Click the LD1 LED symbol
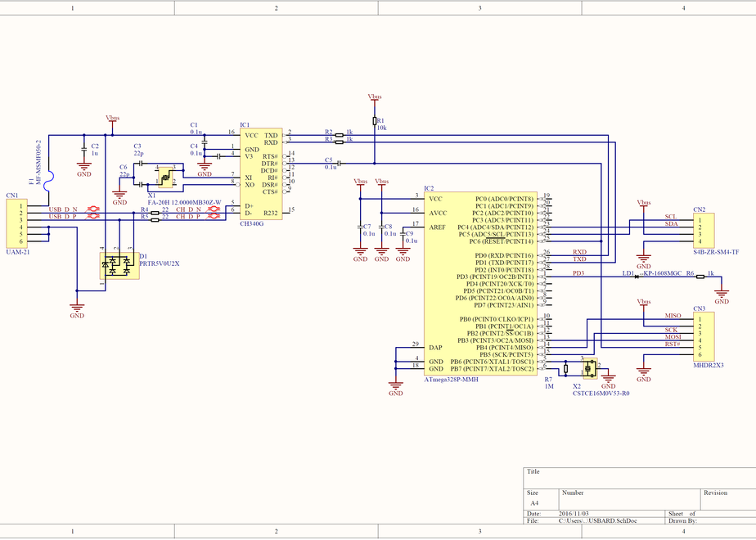Viewport: 756px width, 540px height. (x=637, y=277)
